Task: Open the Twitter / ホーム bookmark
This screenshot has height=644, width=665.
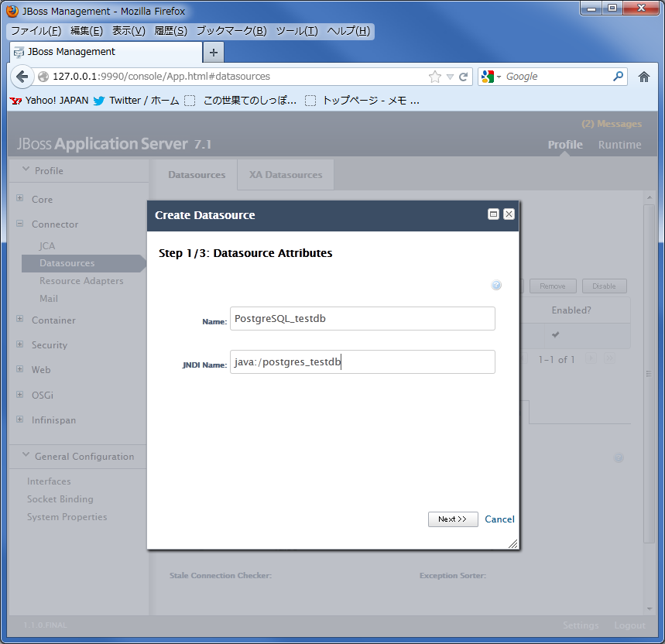Action: pyautogui.click(x=136, y=101)
